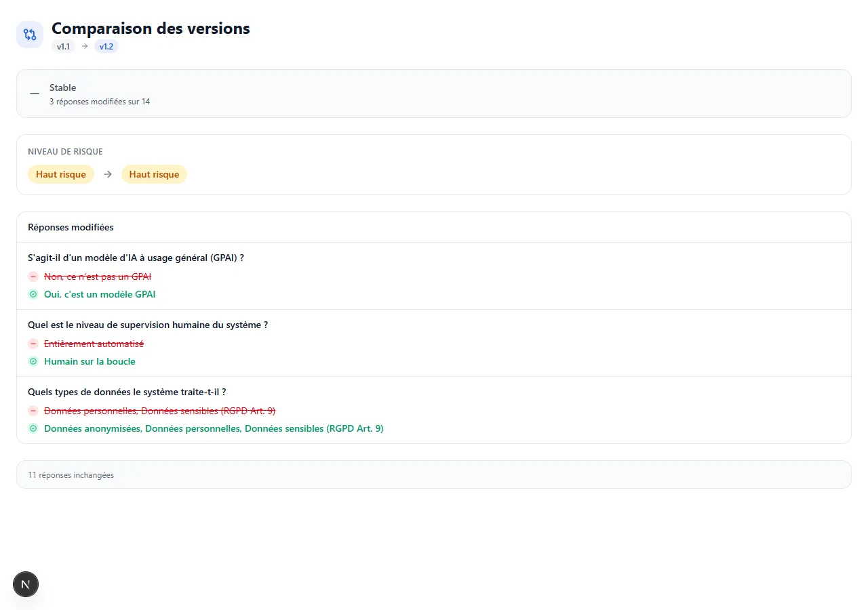
Task: Click the "supervision humaine" question title
Action: (x=148, y=325)
